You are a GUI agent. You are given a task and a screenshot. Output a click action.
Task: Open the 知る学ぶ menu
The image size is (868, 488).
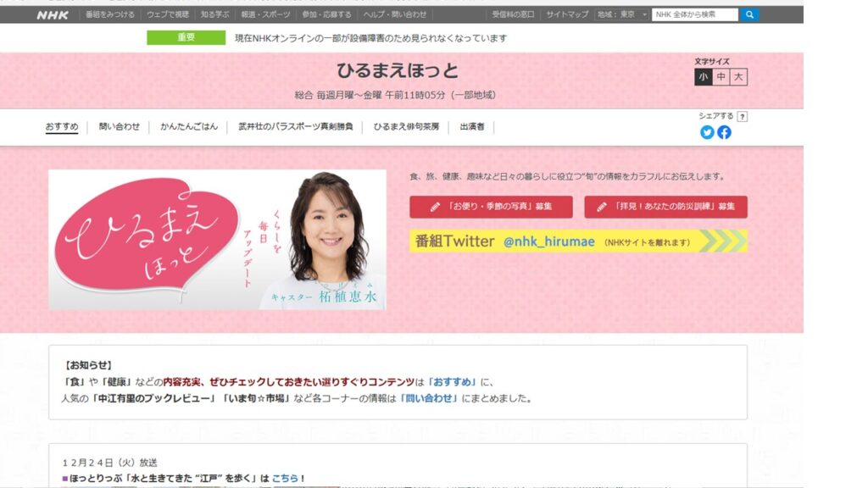click(x=214, y=14)
